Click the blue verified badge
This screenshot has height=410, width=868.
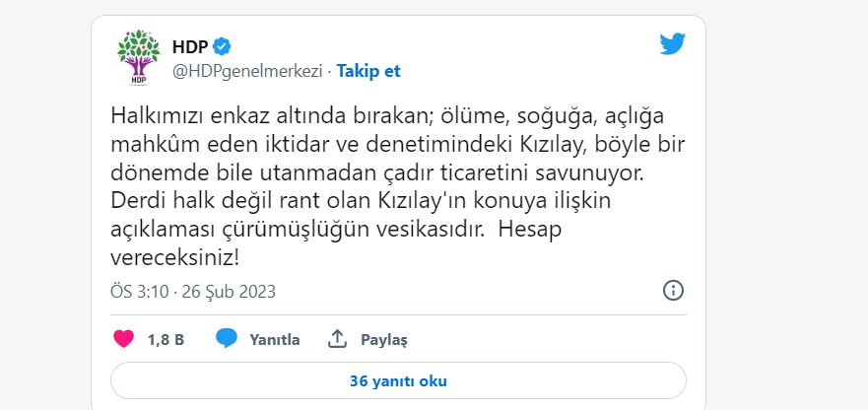click(x=224, y=46)
